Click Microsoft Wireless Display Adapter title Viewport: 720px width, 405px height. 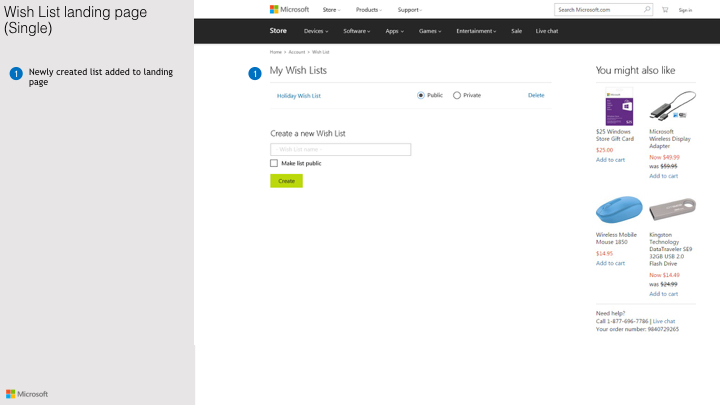point(670,139)
